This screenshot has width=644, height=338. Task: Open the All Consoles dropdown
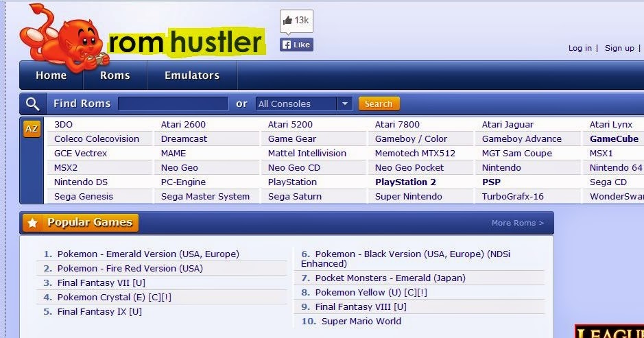304,104
